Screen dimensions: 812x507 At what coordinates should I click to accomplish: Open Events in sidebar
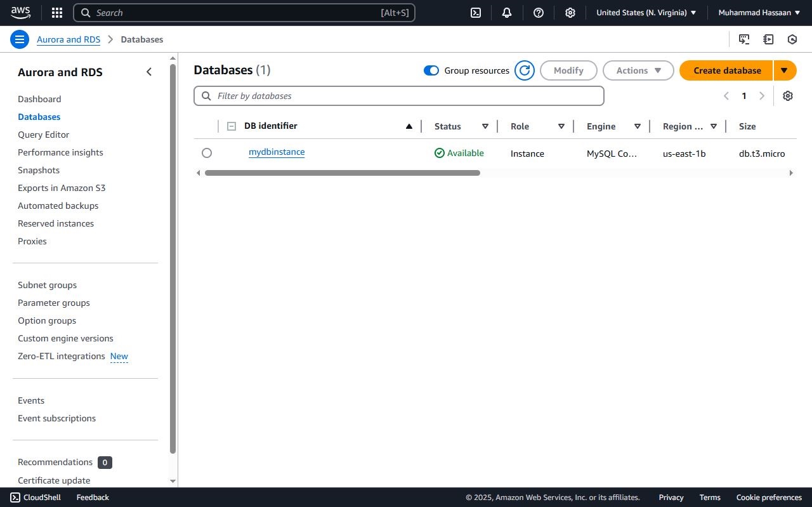point(31,400)
